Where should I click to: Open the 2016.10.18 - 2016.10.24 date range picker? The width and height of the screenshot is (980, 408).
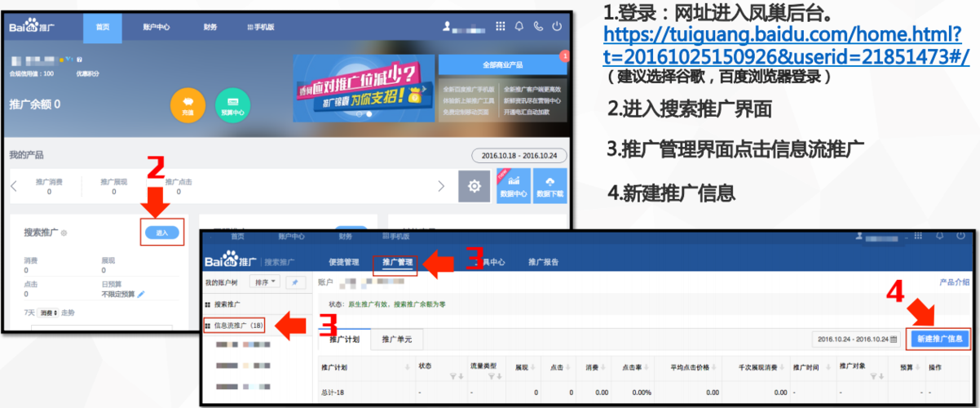coord(519,155)
